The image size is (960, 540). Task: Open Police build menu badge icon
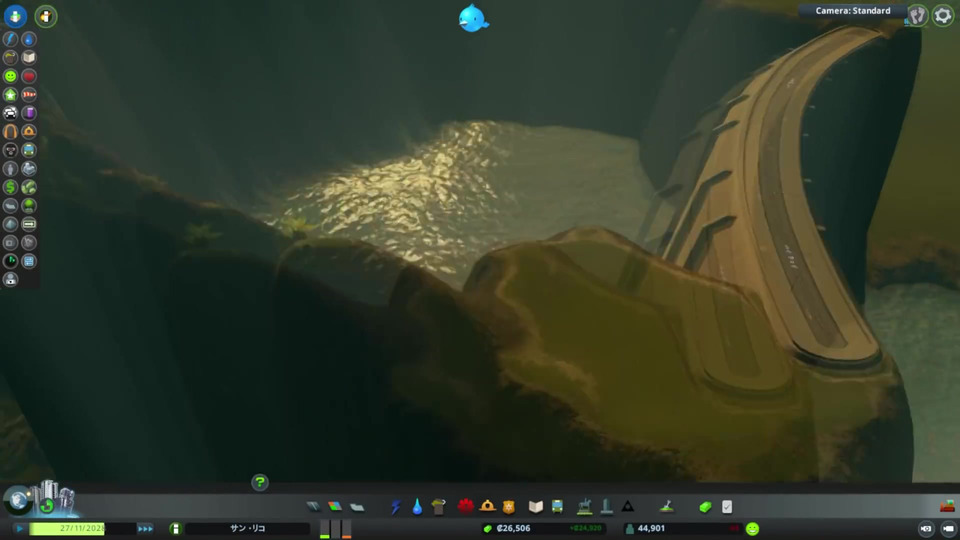coord(509,506)
